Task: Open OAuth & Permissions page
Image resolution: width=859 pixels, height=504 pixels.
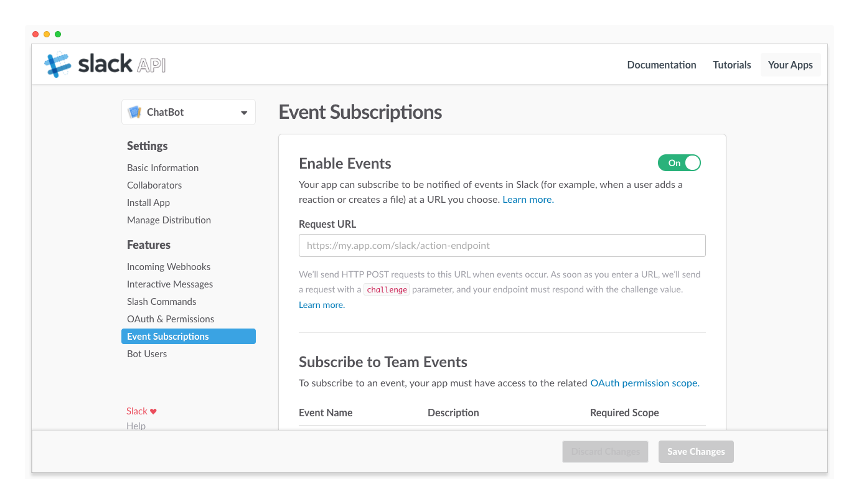Action: pyautogui.click(x=171, y=319)
